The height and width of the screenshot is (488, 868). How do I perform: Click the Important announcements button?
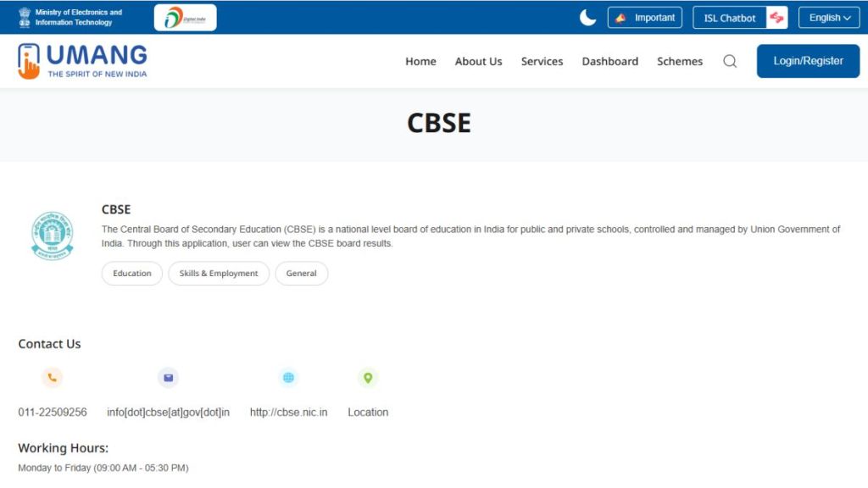(645, 17)
